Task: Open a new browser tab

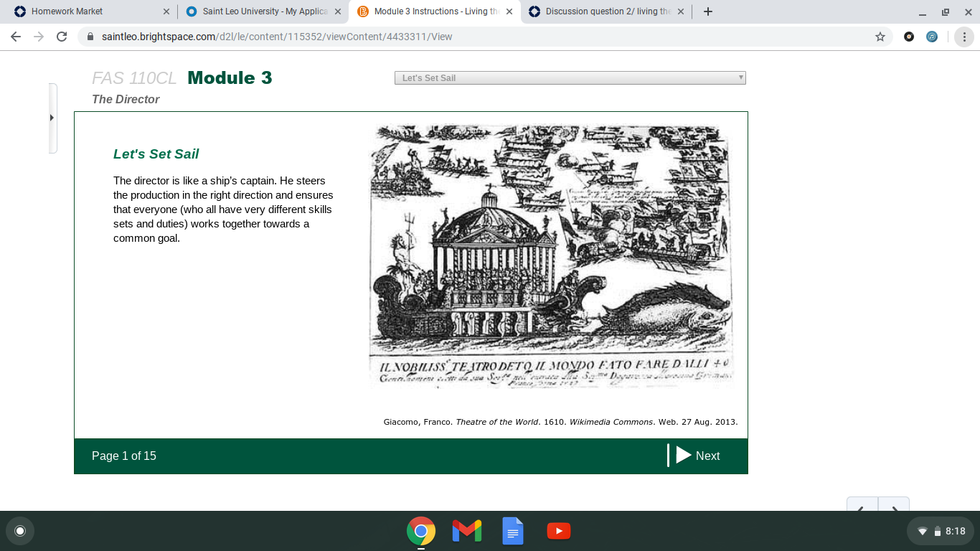Action: [708, 11]
